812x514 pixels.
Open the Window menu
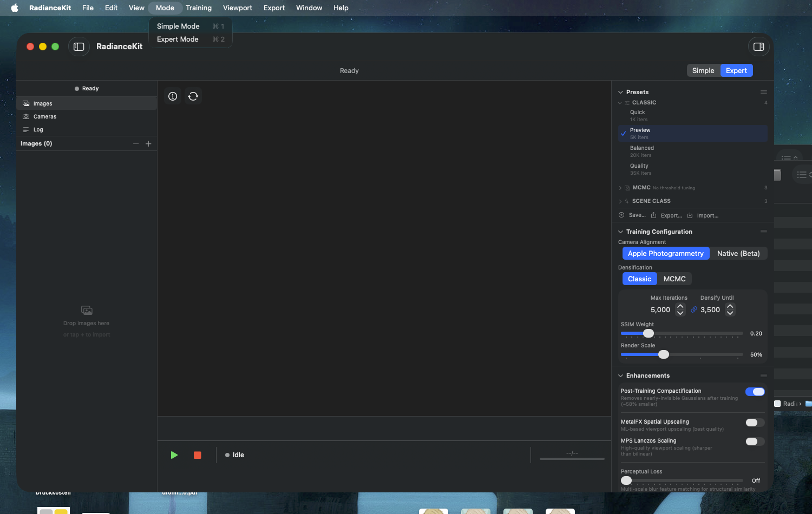[309, 8]
